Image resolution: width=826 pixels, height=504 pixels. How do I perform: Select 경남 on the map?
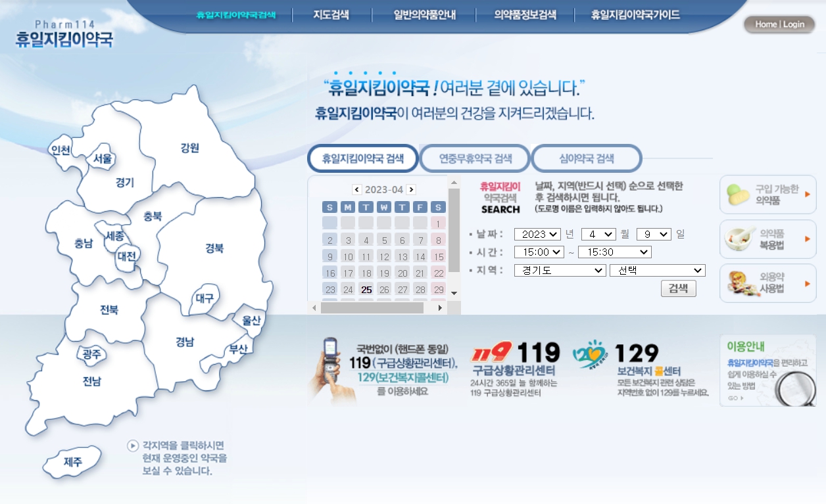pos(185,342)
